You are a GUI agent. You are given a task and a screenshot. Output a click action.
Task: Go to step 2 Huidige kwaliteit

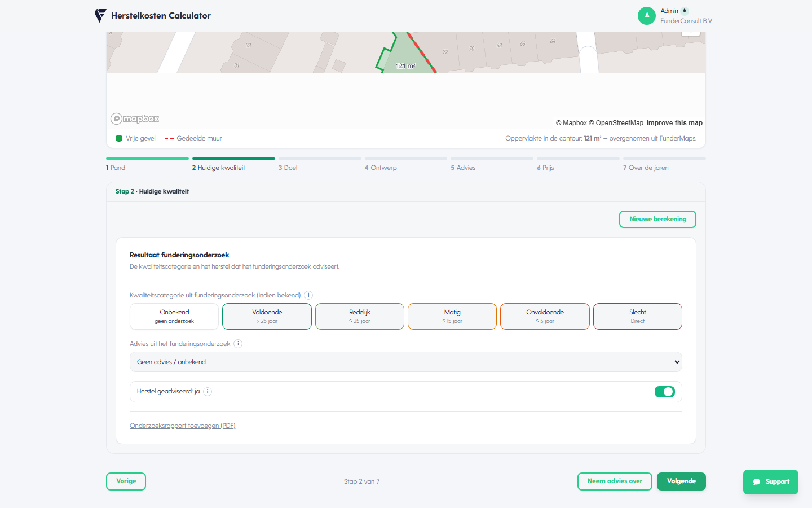coord(233,164)
